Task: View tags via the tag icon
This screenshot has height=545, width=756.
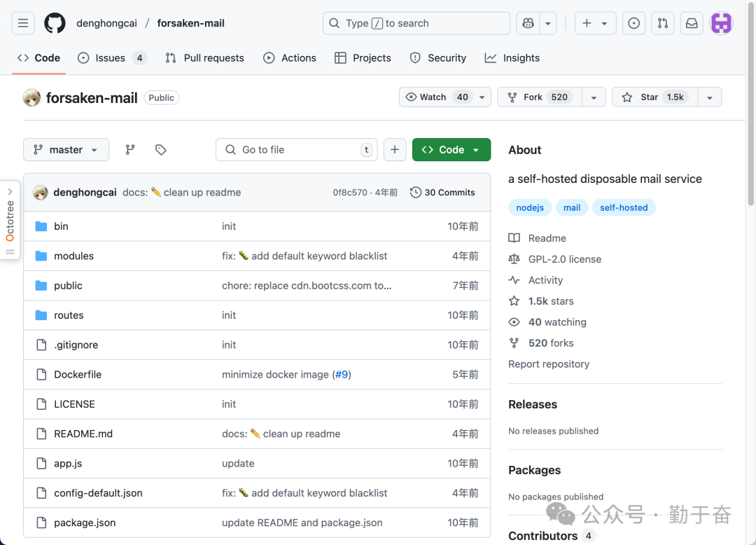Action: pos(161,149)
